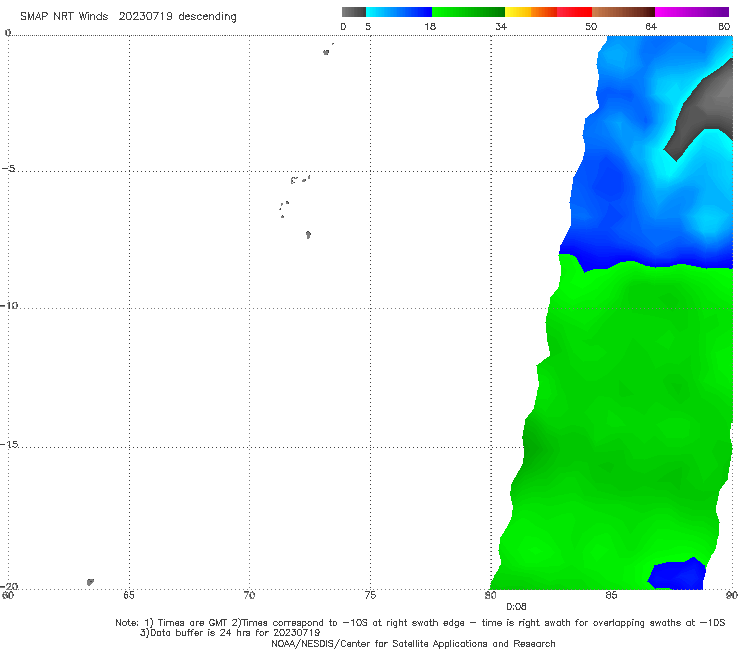740x650 pixels.
Task: Click the colorbar label '50'
Action: click(x=591, y=27)
